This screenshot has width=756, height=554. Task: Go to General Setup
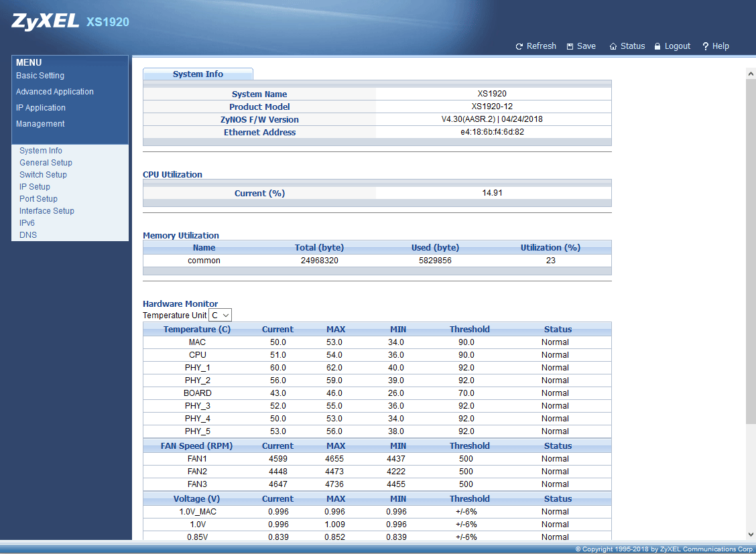click(x=46, y=162)
